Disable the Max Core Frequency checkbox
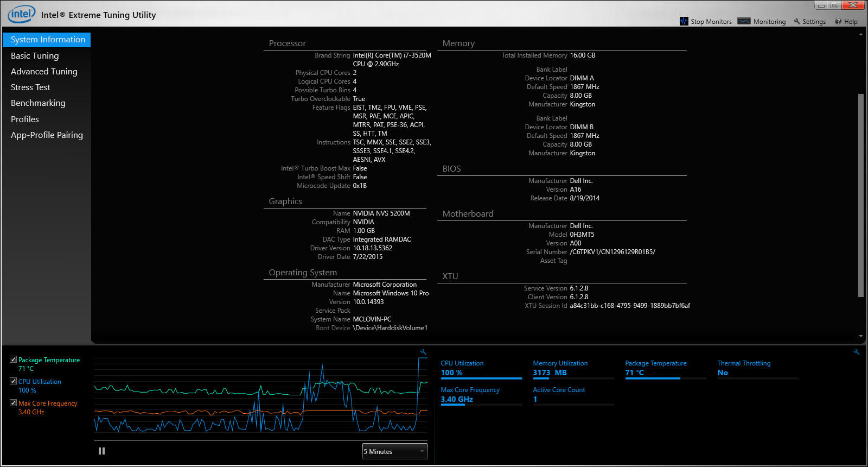 (13, 403)
